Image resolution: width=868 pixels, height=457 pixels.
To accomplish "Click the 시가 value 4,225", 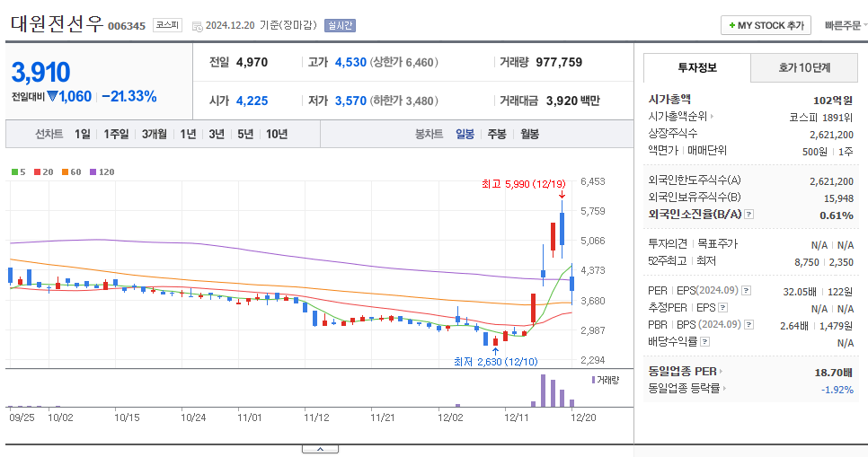I will (x=252, y=101).
